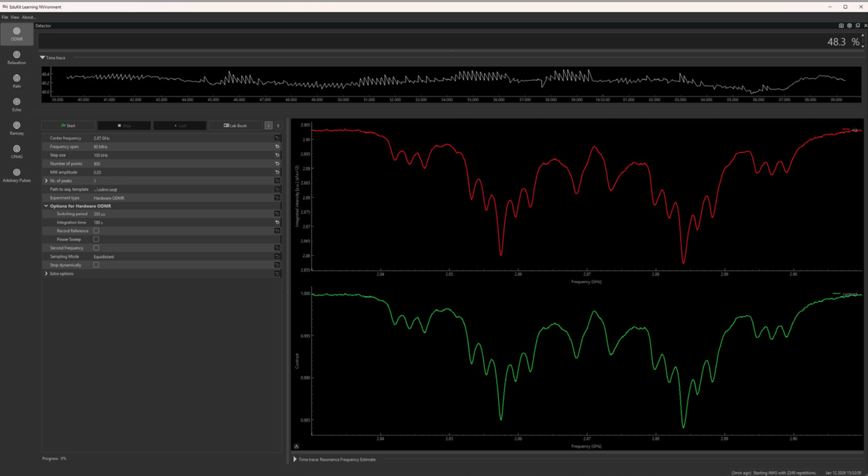Screen dimensions: 868x476
Task: Click the Integration time value field
Action: point(182,222)
